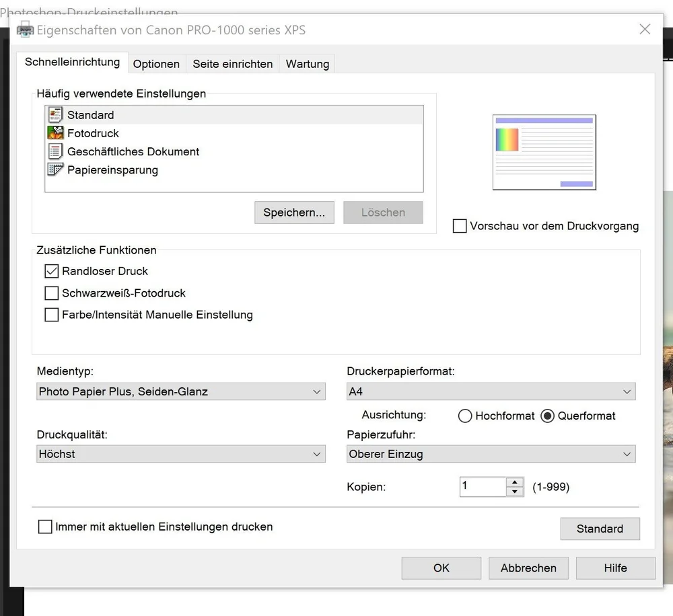Viewport: 673px width, 616px height.
Task: Disable the Randloser Druck checkbox
Action: 52,271
